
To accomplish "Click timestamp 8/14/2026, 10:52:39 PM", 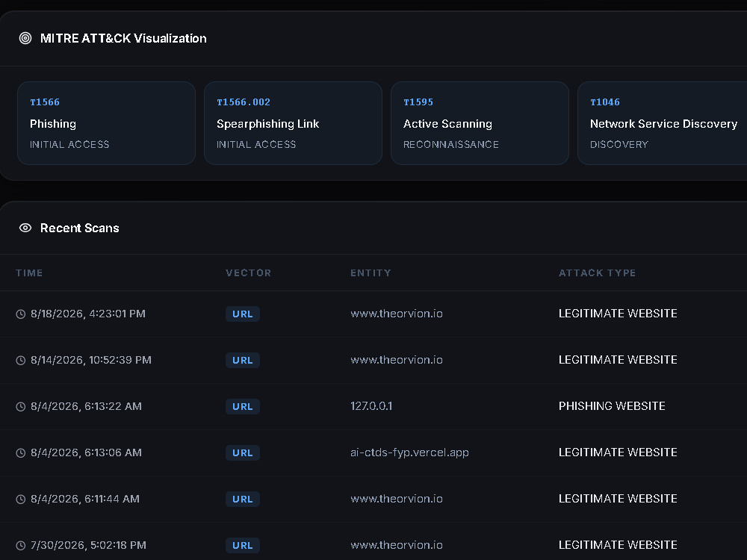I will click(91, 360).
